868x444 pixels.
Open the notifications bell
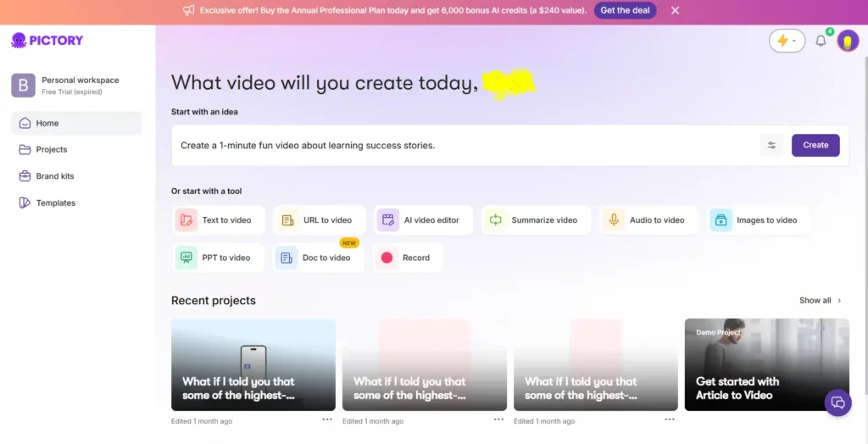tap(821, 41)
